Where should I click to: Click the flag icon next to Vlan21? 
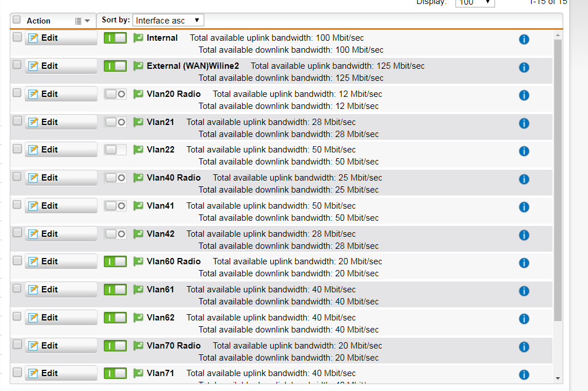[x=138, y=122]
